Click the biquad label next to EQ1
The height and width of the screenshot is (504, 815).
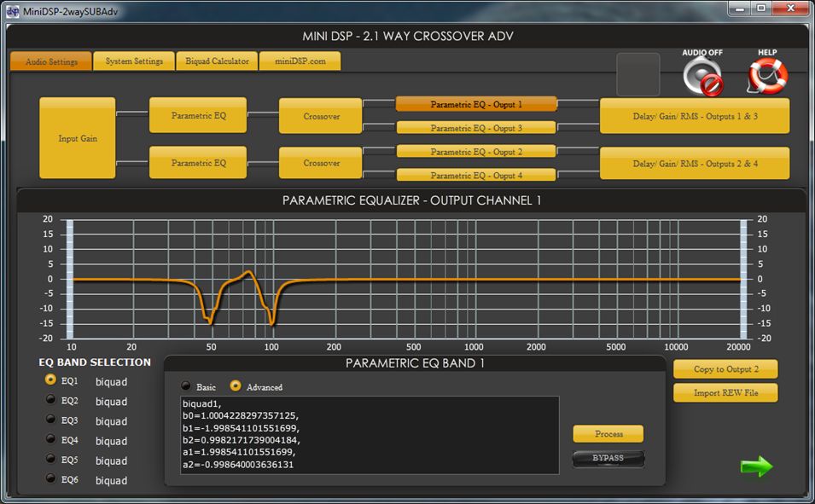pyautogui.click(x=111, y=382)
